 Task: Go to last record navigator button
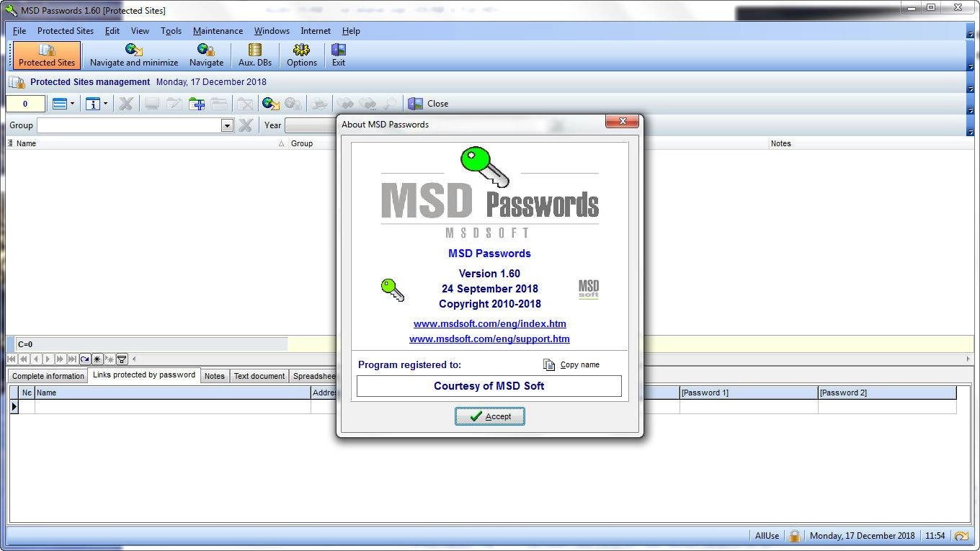click(73, 359)
